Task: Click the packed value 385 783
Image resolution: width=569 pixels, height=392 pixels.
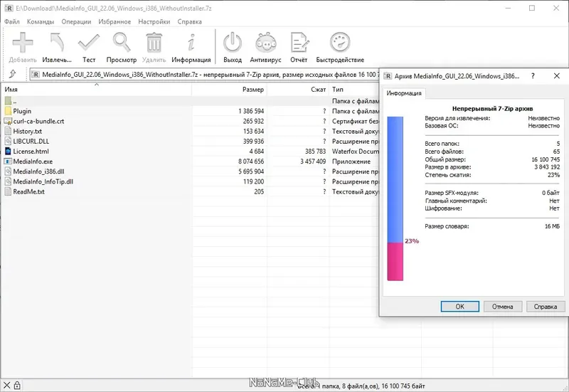Action: [315, 152]
